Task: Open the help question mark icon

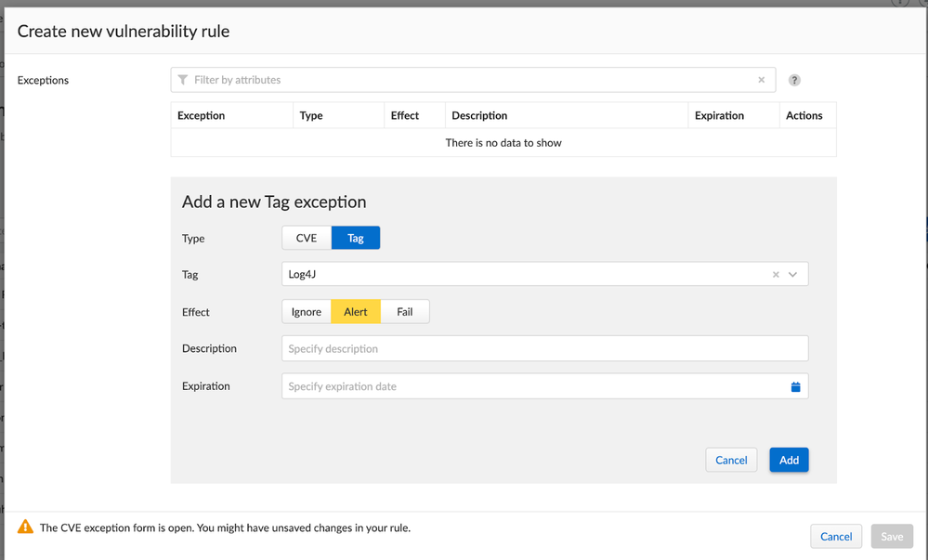Action: pos(794,80)
